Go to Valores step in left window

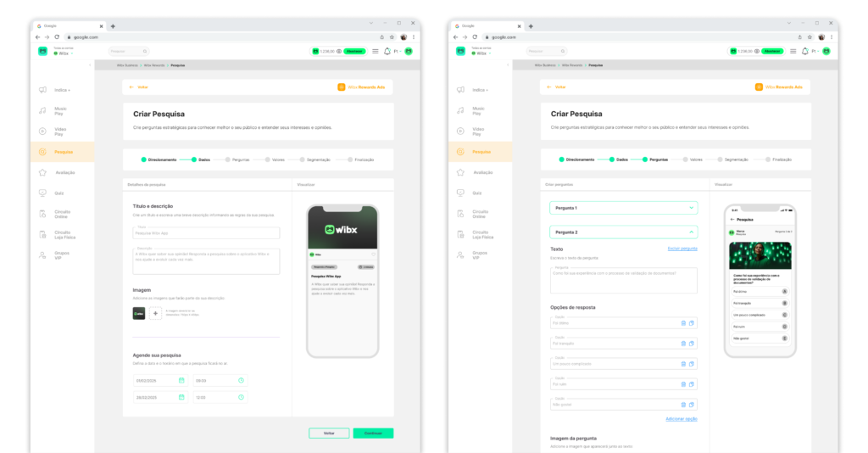tap(275, 159)
